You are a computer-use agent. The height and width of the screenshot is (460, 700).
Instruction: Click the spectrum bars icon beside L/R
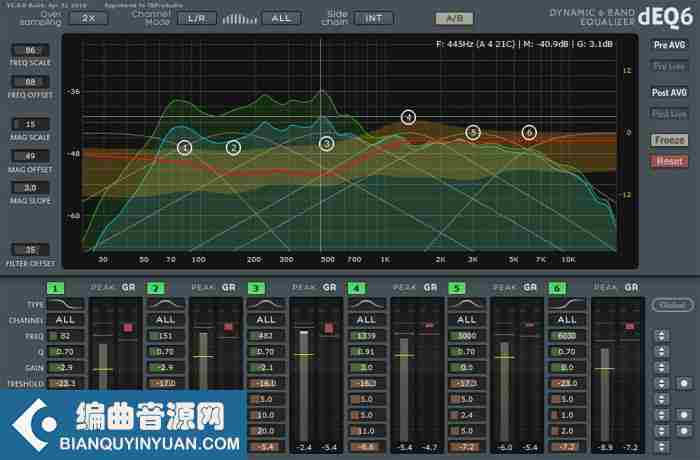(240, 19)
